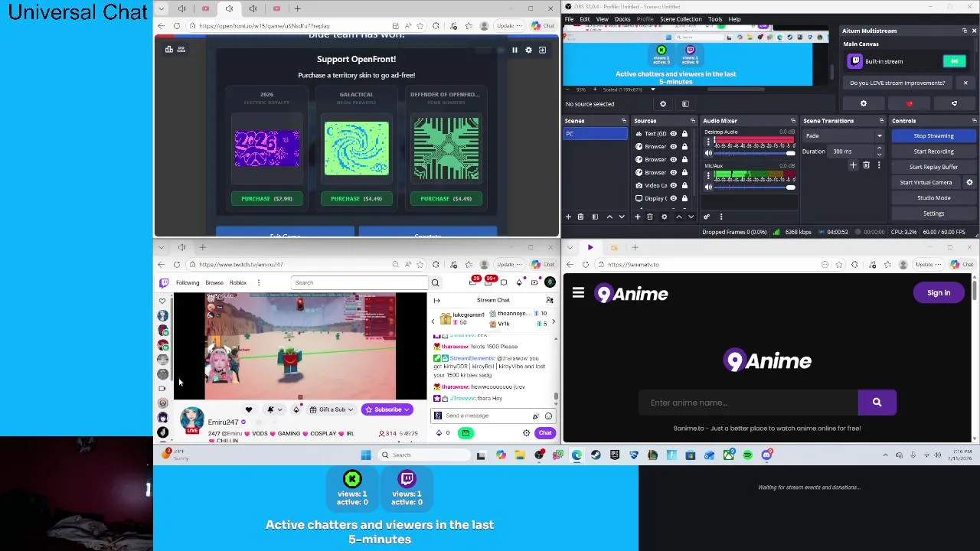Pause OpenFront replay playback

pyautogui.click(x=514, y=50)
